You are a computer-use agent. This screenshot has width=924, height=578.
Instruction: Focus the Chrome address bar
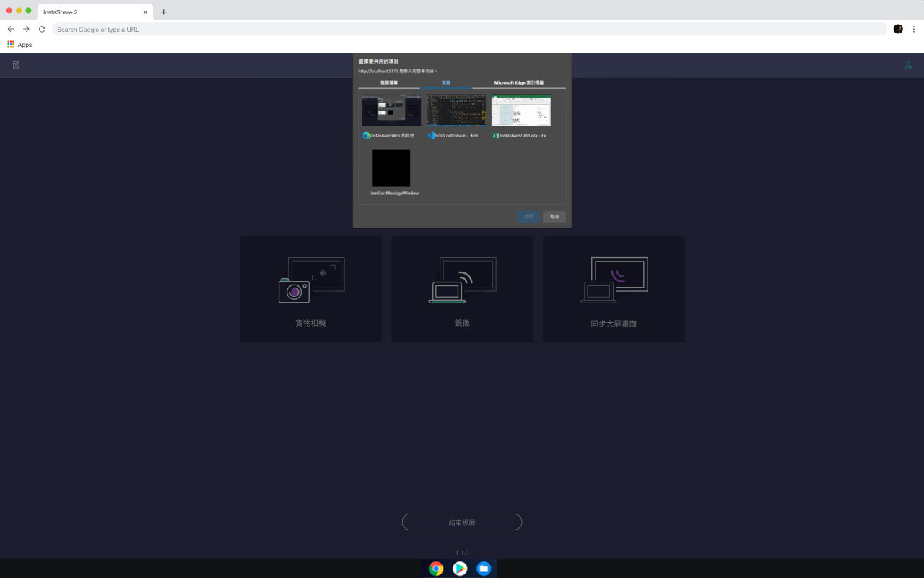pos(469,29)
